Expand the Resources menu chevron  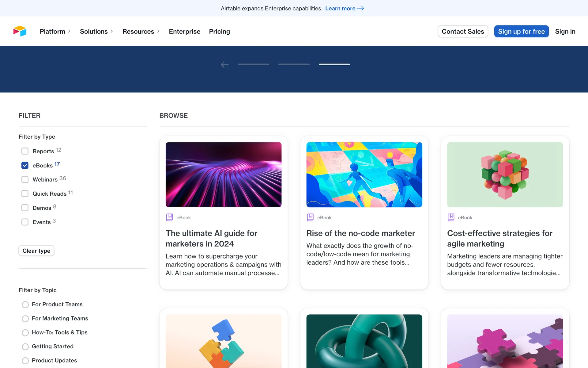click(x=158, y=31)
